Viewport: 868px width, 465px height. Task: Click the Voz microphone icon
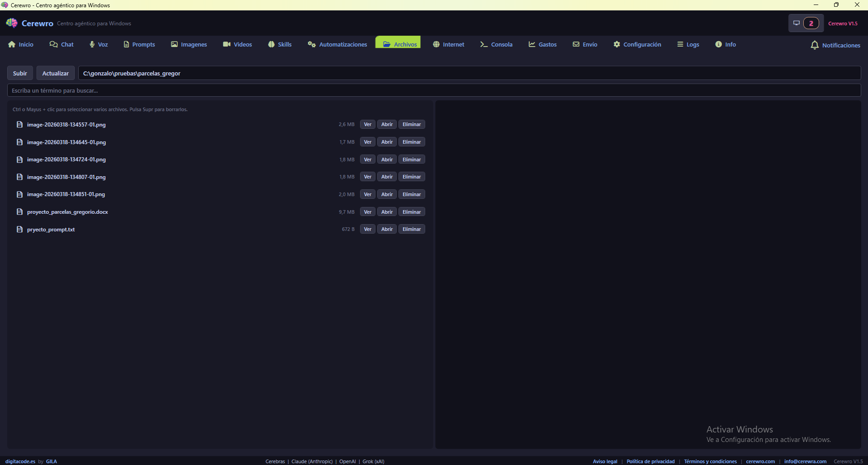(92, 44)
